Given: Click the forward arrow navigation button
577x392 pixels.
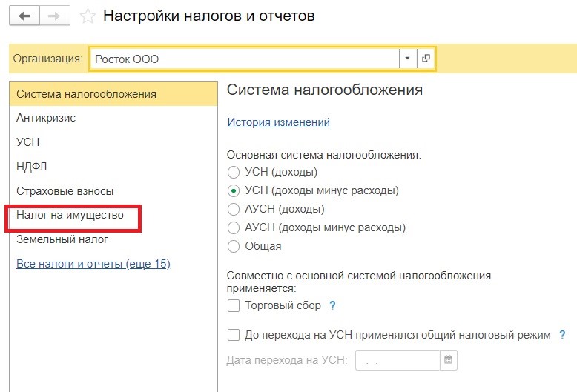Looking at the screenshot, I should pos(54,16).
